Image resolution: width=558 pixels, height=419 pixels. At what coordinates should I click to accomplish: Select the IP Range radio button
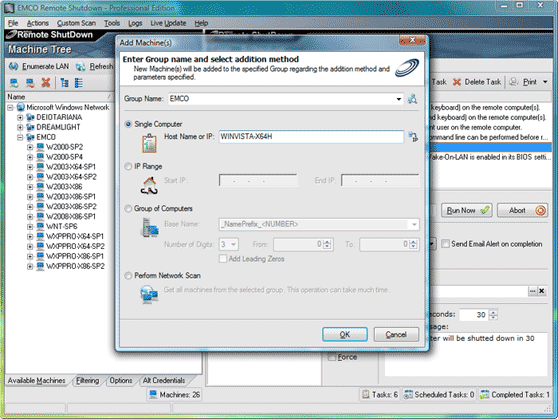click(x=128, y=166)
